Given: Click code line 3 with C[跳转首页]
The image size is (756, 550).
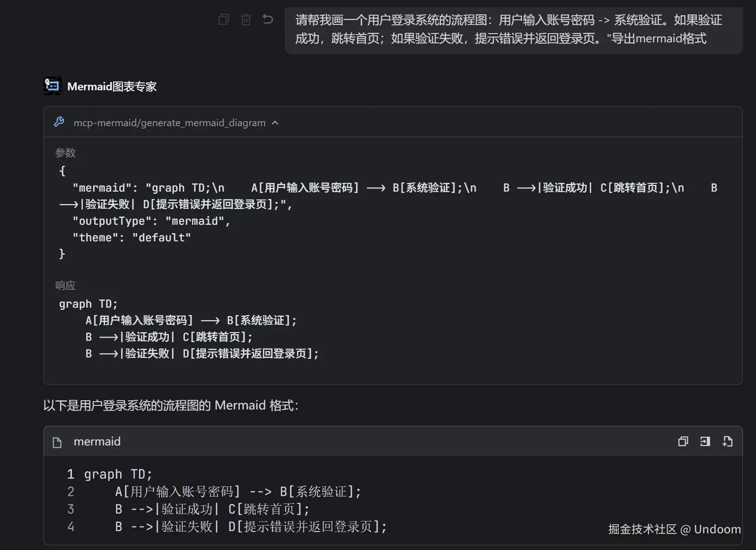Looking at the screenshot, I should [x=212, y=509].
